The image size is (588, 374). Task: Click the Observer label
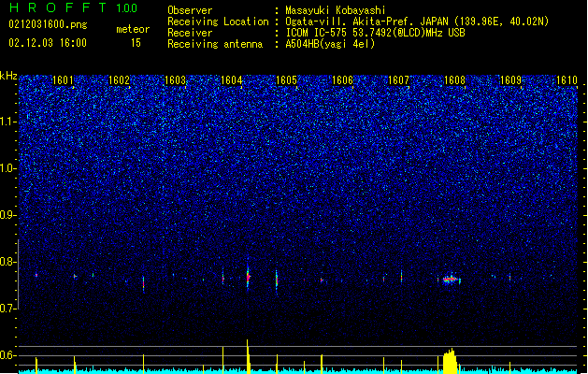click(x=190, y=10)
